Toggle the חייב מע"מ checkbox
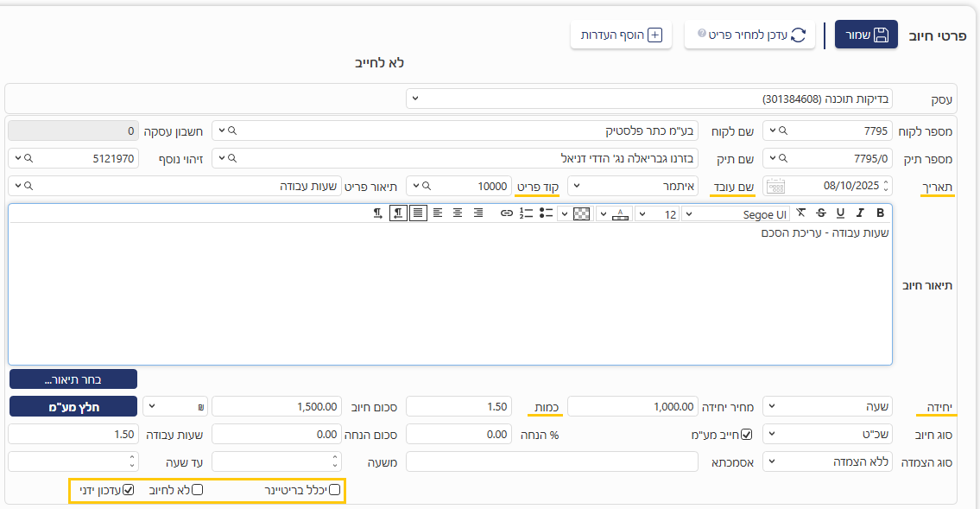The image size is (980, 509). [x=748, y=435]
